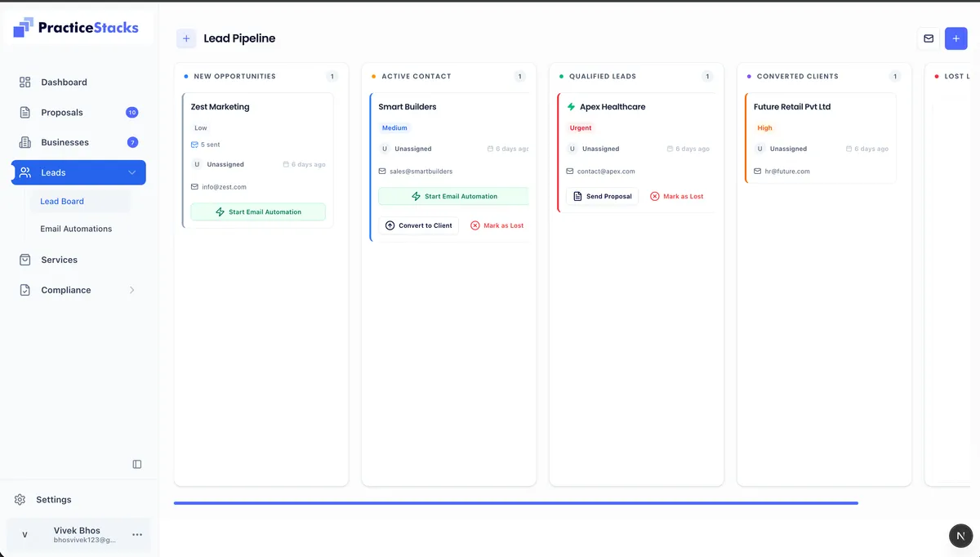Click the horizontal scrollbar below the pipeline
The width and height of the screenshot is (980, 557).
(x=514, y=503)
